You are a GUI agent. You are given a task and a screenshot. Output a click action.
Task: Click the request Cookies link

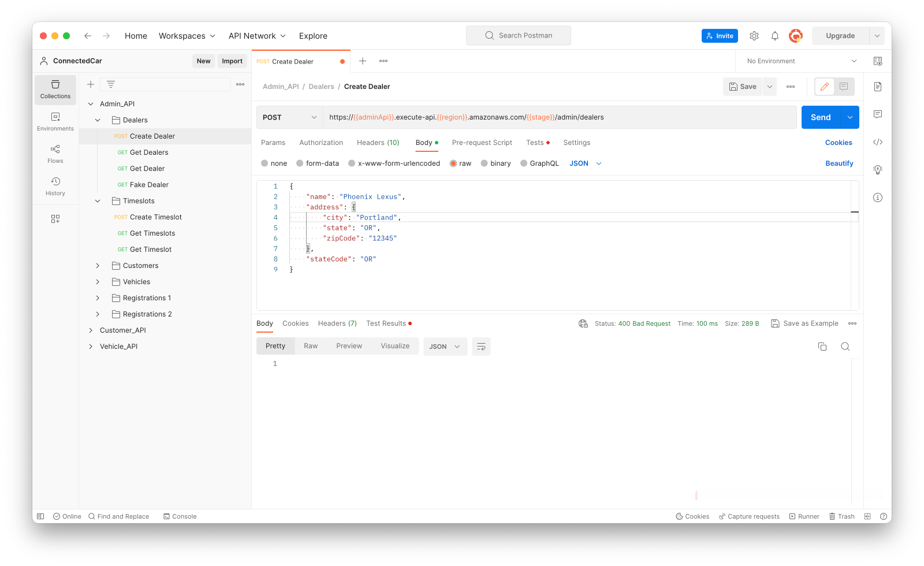[x=839, y=143]
